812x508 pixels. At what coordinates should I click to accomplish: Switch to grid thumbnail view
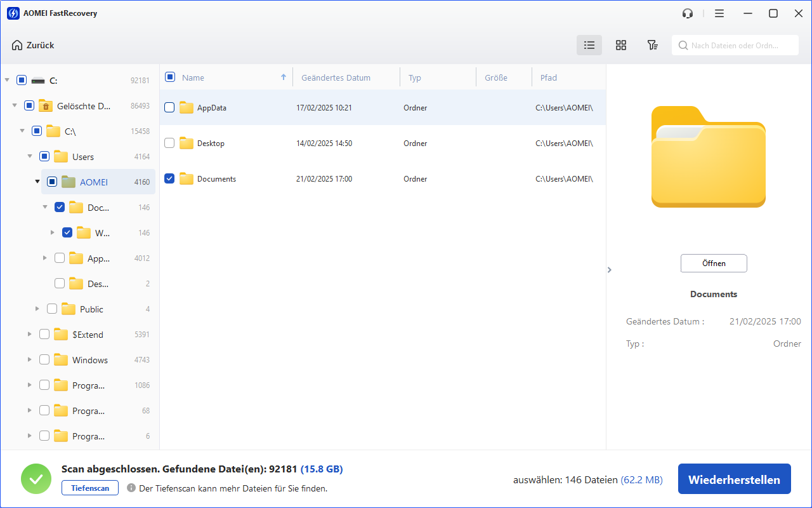(x=621, y=45)
